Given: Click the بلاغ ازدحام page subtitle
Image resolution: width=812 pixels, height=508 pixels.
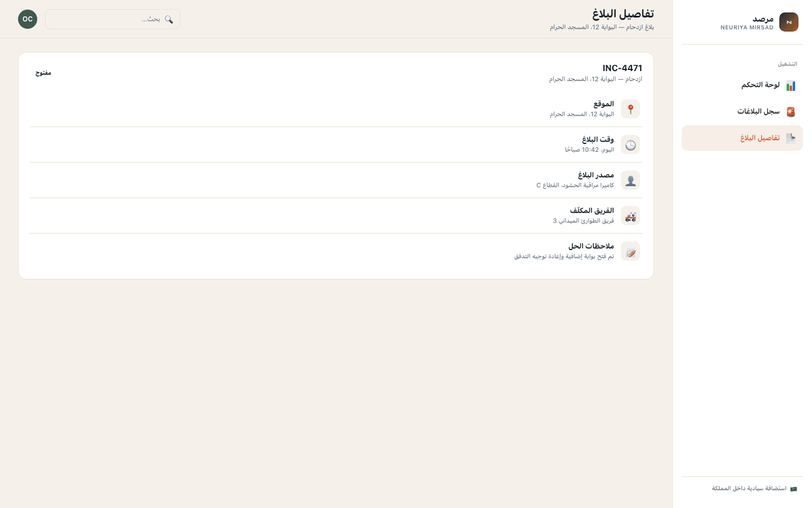Looking at the screenshot, I should click(602, 27).
